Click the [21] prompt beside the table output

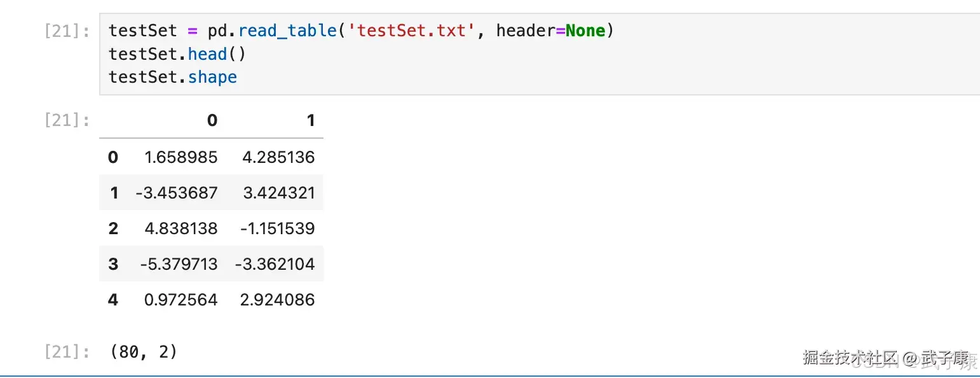pyautogui.click(x=66, y=120)
